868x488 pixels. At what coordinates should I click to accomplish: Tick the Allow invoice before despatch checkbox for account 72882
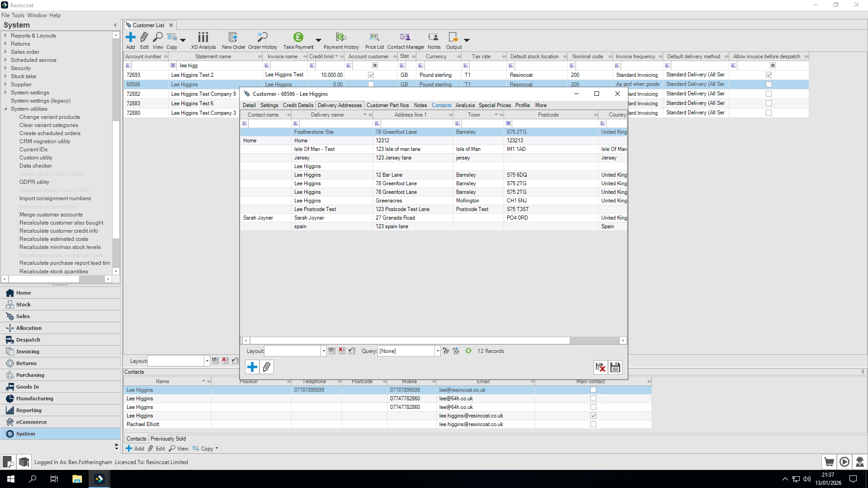tap(769, 94)
